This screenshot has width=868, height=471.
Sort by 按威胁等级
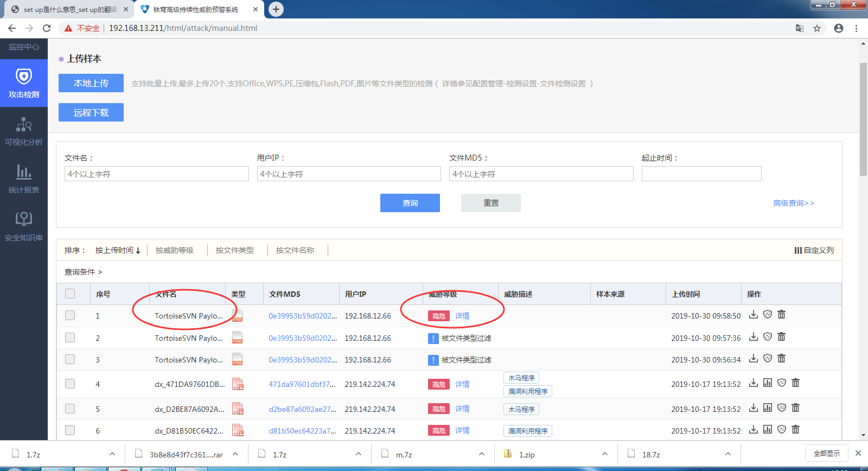[x=175, y=250]
